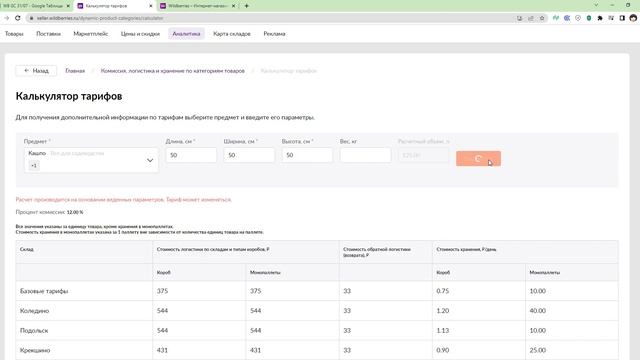Screen dimensions: 640x360
Task: Open the Карта складов menu
Action: pos(232,34)
